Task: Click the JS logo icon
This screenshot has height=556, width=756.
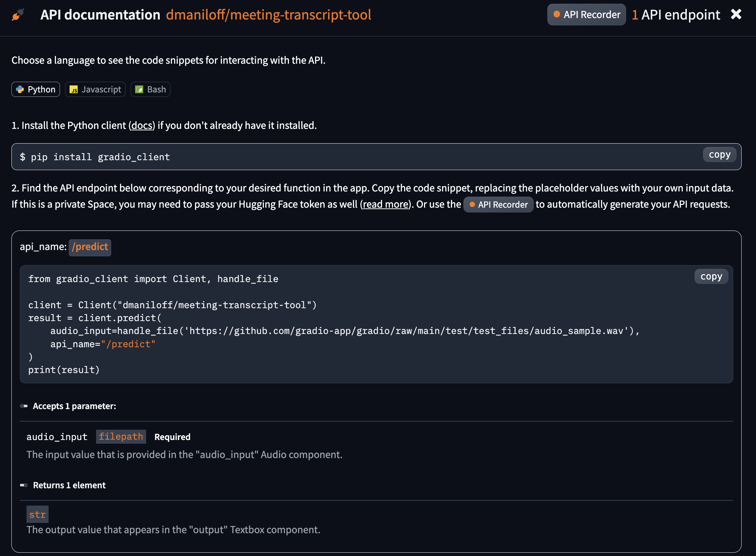Action: click(x=74, y=89)
